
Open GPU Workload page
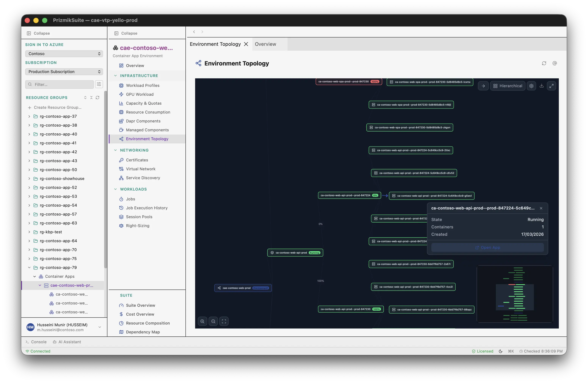click(147, 94)
